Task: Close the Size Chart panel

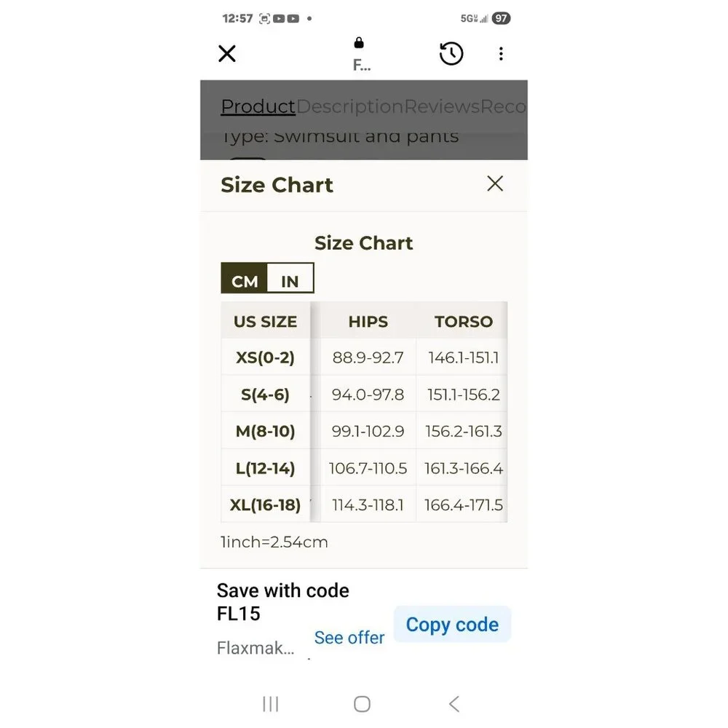Action: (495, 183)
